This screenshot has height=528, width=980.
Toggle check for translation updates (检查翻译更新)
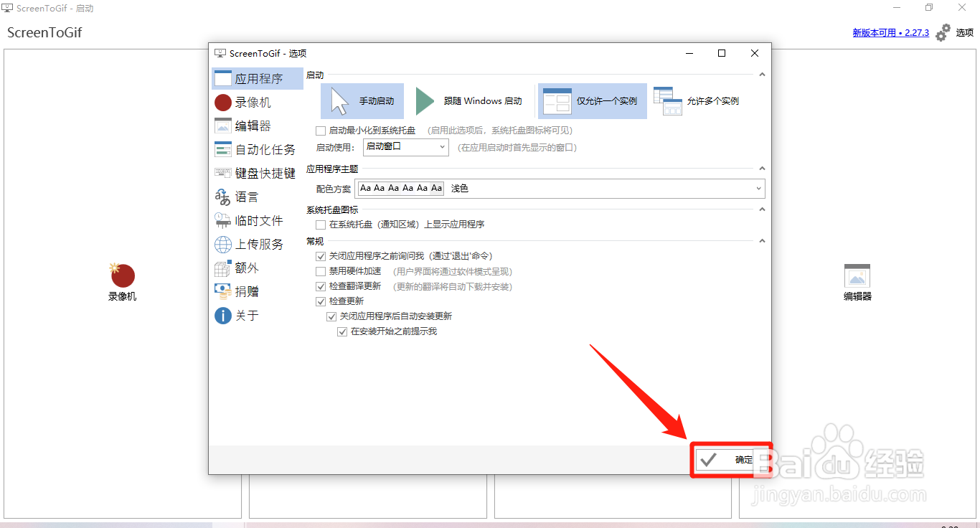pyautogui.click(x=321, y=287)
